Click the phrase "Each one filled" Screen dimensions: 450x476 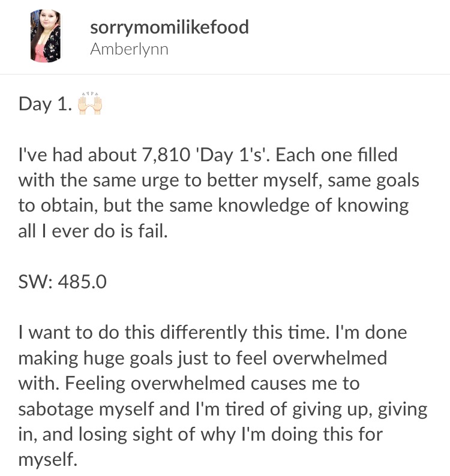(x=337, y=155)
